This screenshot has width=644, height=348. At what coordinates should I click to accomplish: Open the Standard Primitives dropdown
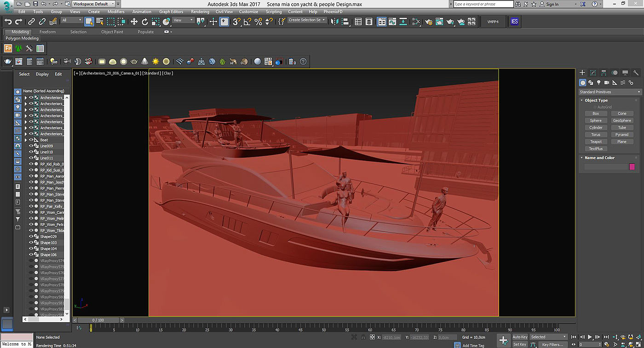coord(609,92)
